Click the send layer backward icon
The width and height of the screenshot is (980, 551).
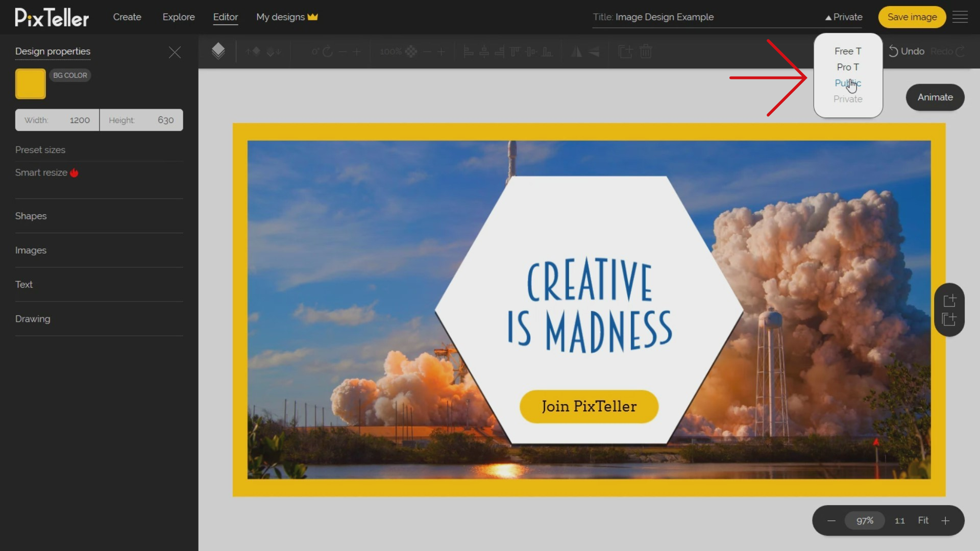click(274, 52)
